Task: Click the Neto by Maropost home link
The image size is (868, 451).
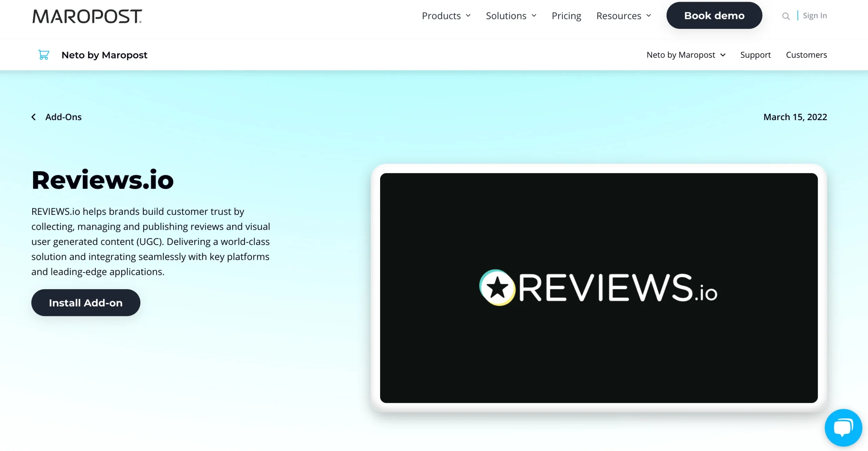Action: point(104,55)
